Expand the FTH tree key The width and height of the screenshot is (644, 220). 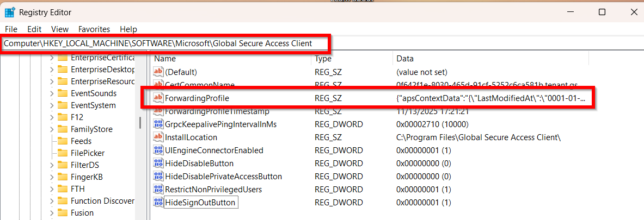(52, 189)
